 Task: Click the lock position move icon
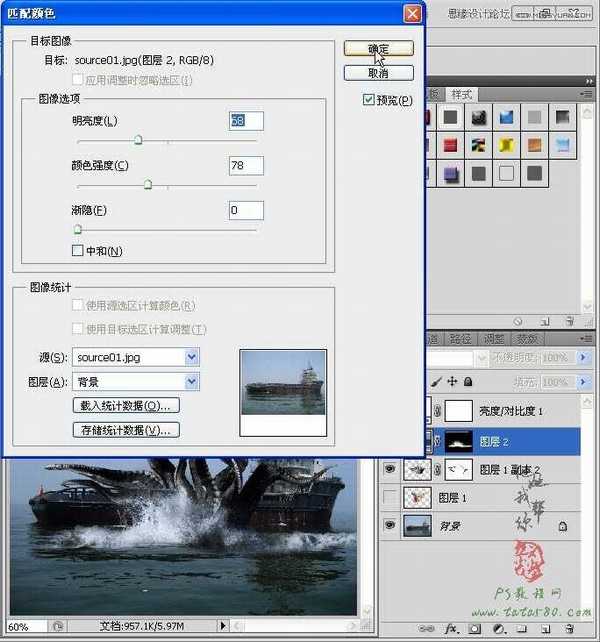[x=452, y=381]
